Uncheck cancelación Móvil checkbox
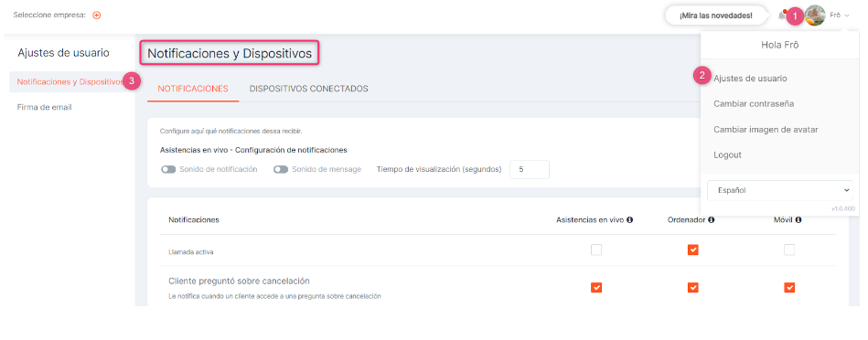This screenshot has height=340, width=868. 789,288
